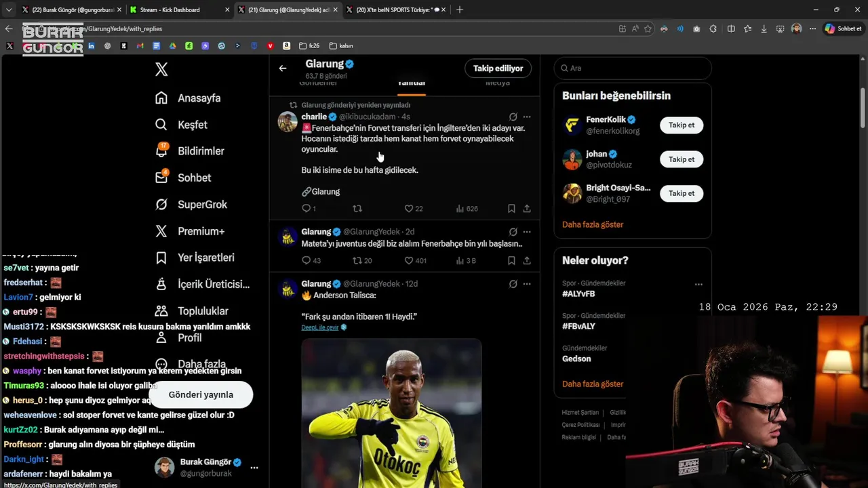Open more menu on Anderson Talisca post
This screenshot has width=868, height=488.
click(527, 283)
